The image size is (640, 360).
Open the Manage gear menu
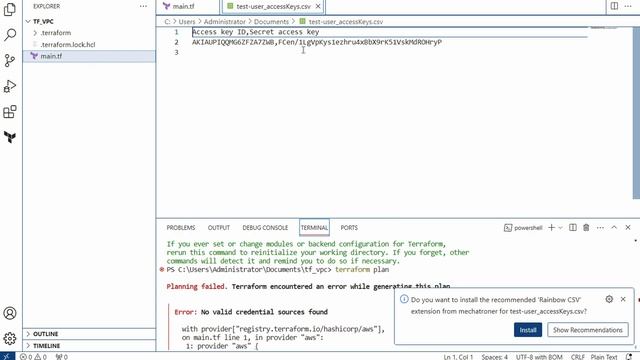tap(10, 338)
